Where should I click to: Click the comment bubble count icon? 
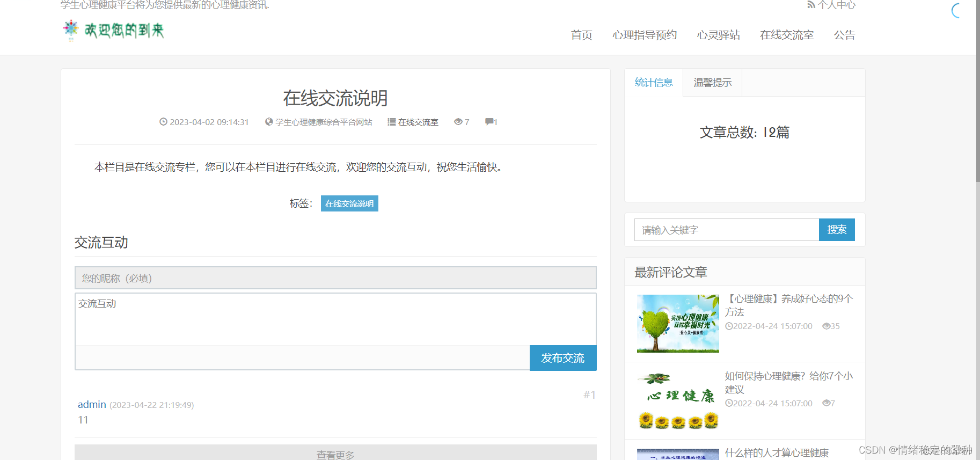click(x=489, y=122)
